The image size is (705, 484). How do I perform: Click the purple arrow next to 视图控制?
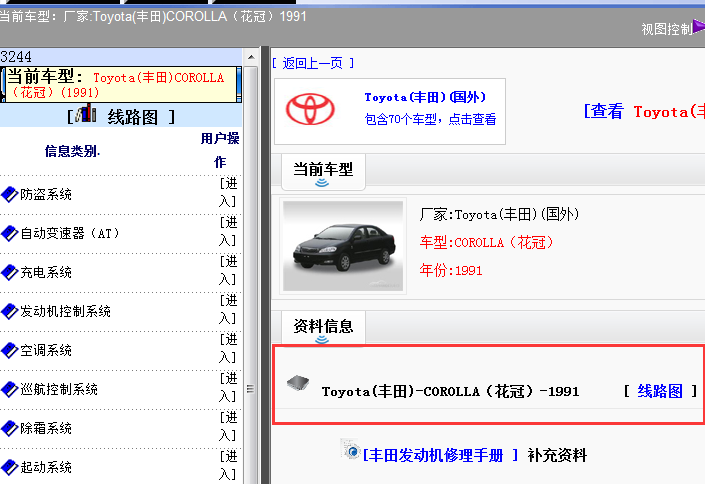pyautogui.click(x=699, y=26)
